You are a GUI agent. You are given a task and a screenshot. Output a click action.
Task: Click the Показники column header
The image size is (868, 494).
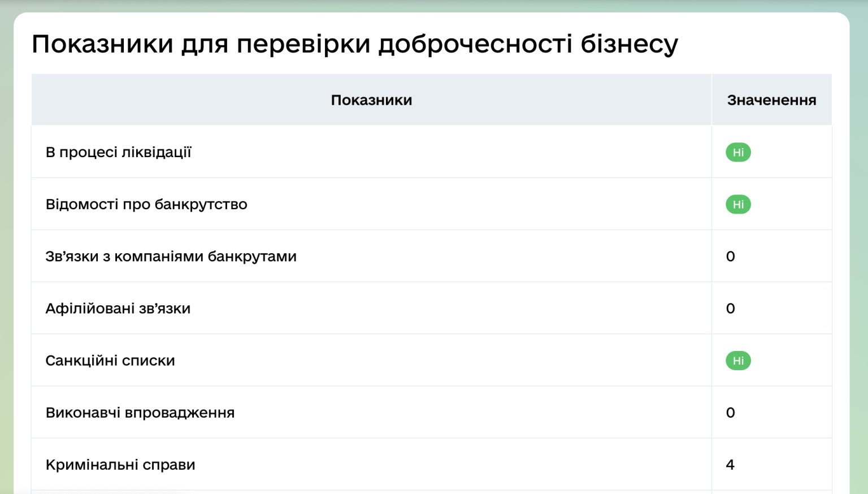coord(371,100)
